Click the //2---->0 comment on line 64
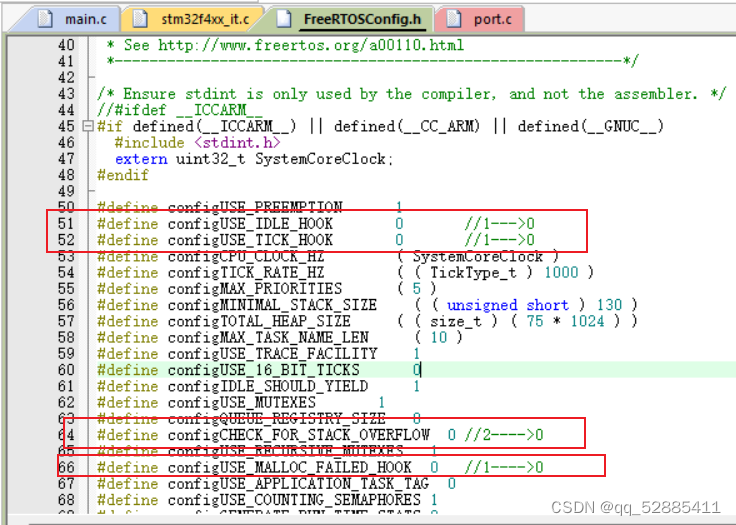This screenshot has height=525, width=736. tap(504, 435)
